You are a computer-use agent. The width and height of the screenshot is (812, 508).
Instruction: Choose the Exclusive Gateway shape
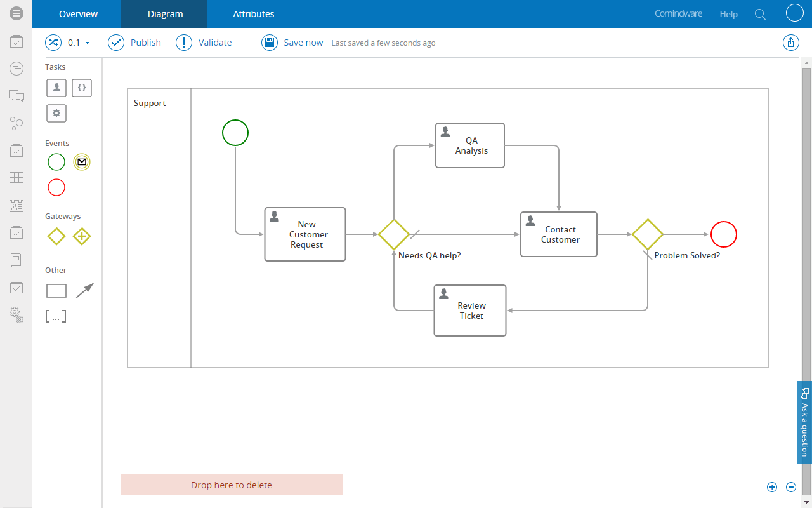pos(56,236)
